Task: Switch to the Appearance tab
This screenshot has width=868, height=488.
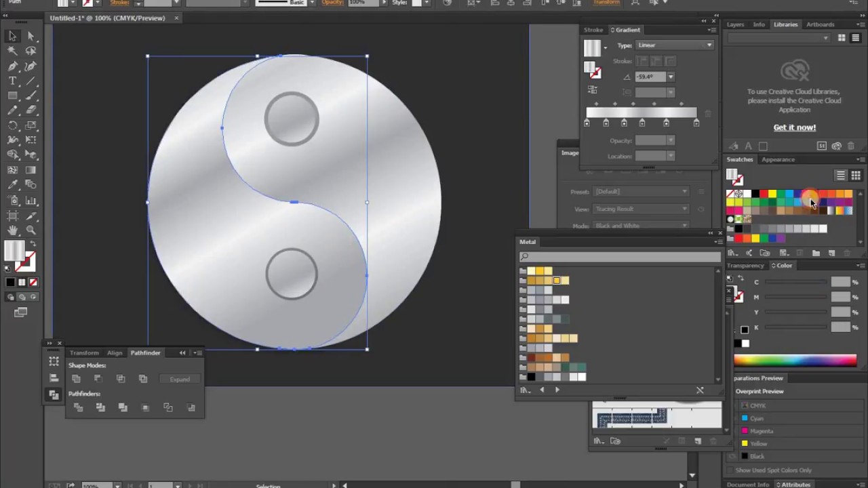Action: pos(778,159)
